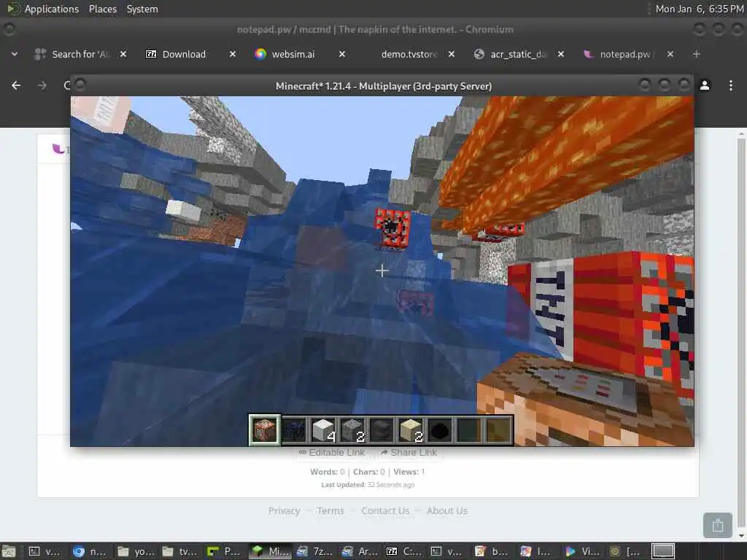The image size is (747, 560).
Task: Open the tab search chevron in Chromium
Action: pyautogui.click(x=15, y=54)
